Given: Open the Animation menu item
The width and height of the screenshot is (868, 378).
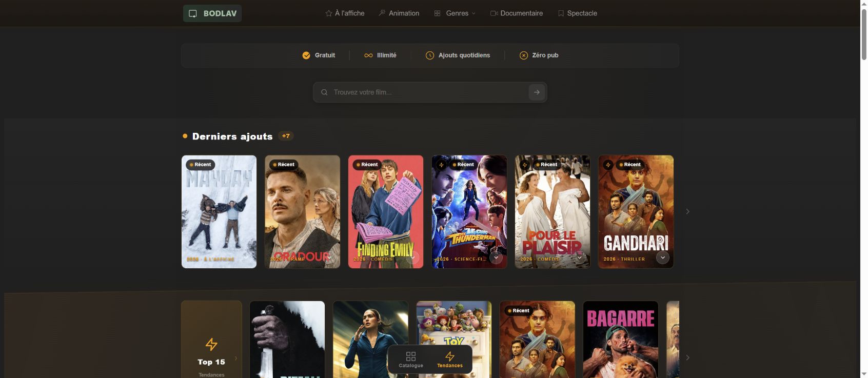Looking at the screenshot, I should [399, 13].
